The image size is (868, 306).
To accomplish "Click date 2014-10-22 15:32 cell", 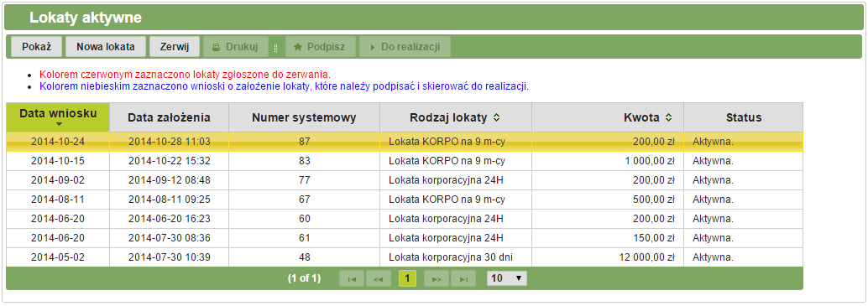I will pyautogui.click(x=169, y=161).
